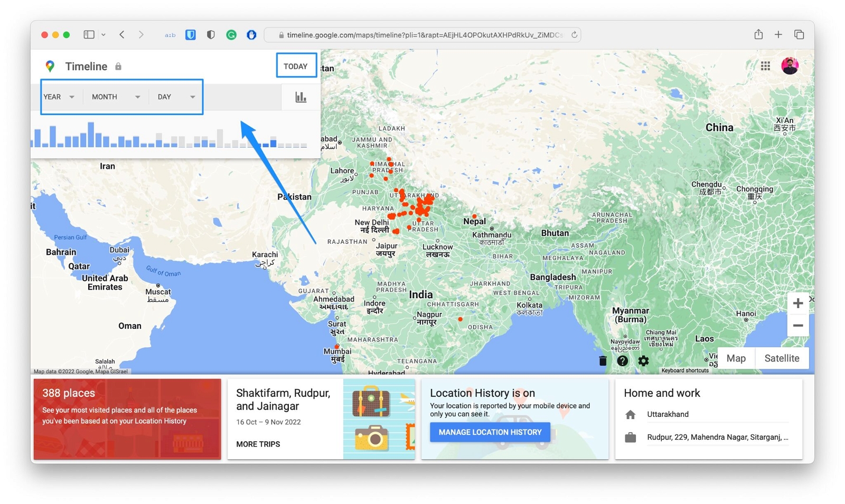
Task: Click the Google Maps pin logo
Action: (50, 66)
